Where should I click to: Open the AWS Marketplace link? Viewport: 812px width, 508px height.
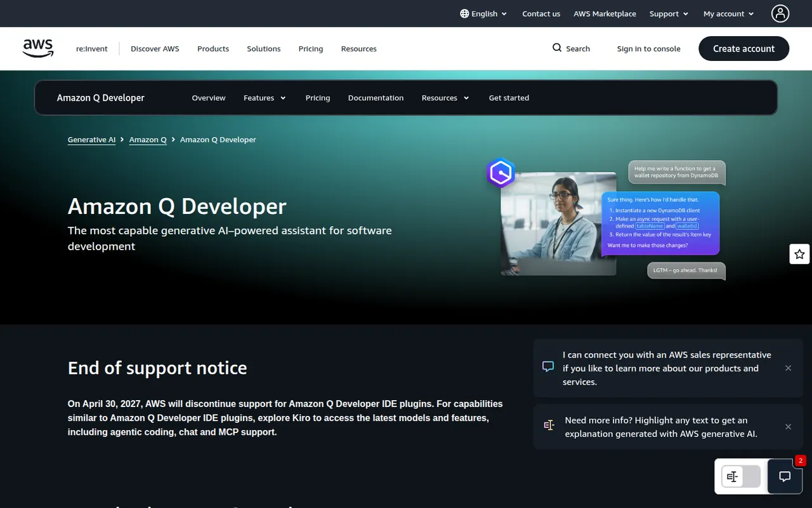(605, 13)
